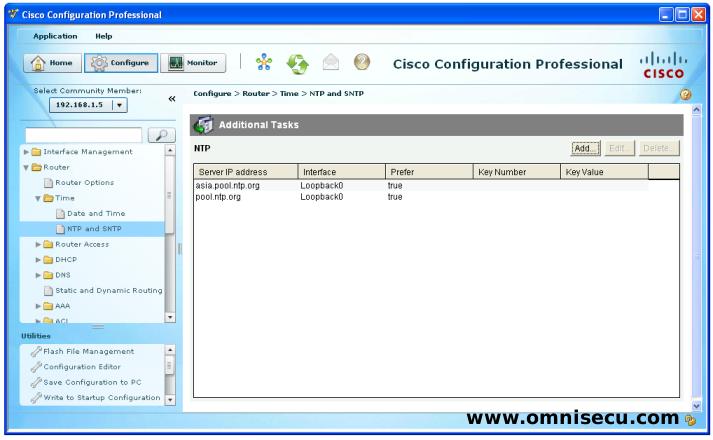The height and width of the screenshot is (440, 713).
Task: Click the Router breadcrumb link
Action: pyautogui.click(x=256, y=93)
